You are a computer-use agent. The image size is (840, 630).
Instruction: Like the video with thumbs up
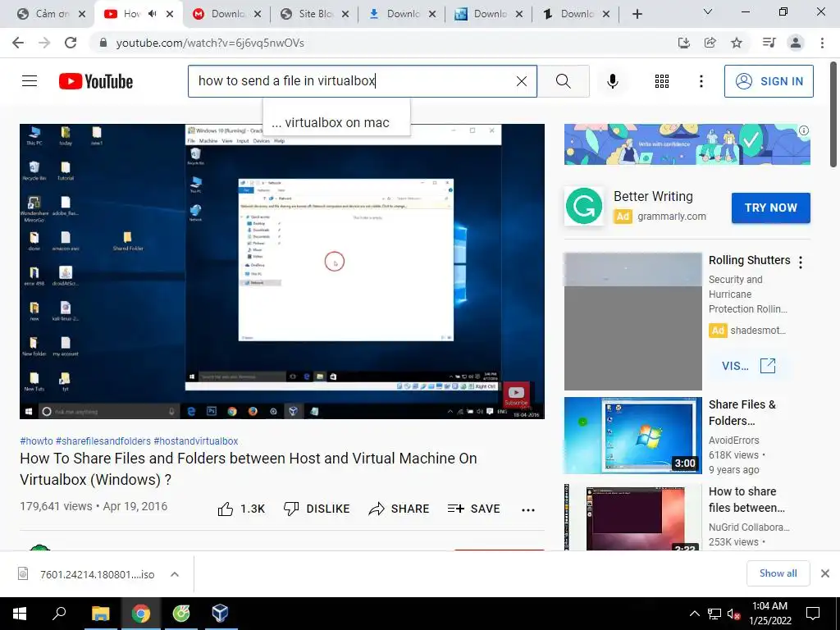[241, 509]
